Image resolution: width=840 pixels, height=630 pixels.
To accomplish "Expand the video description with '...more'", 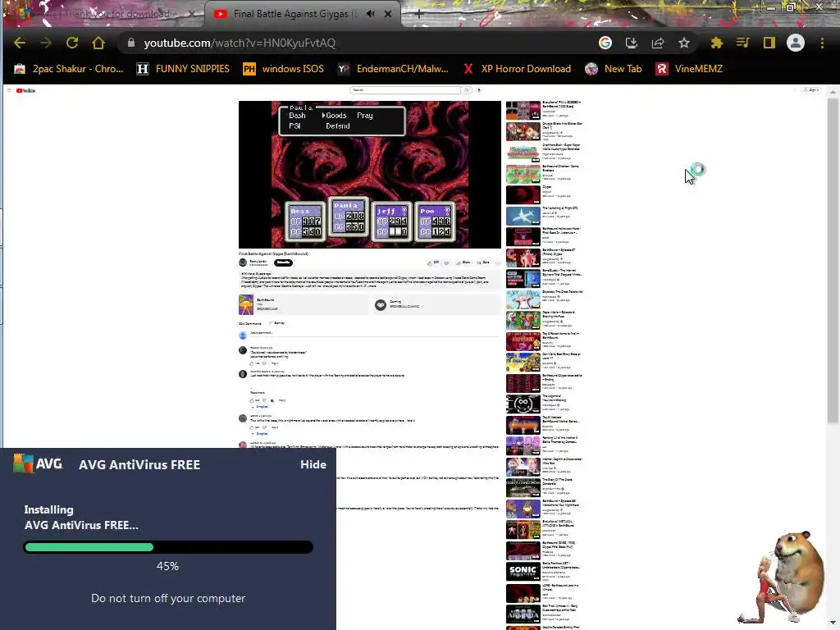I will point(373,285).
